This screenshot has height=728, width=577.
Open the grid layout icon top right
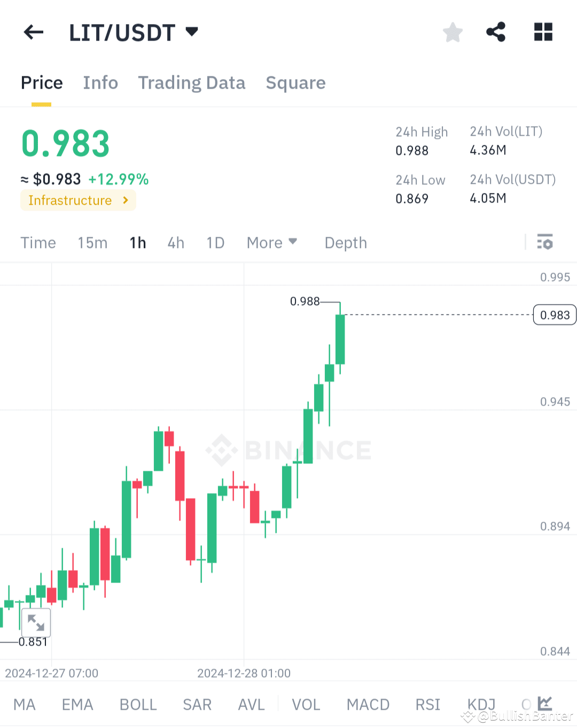543,32
